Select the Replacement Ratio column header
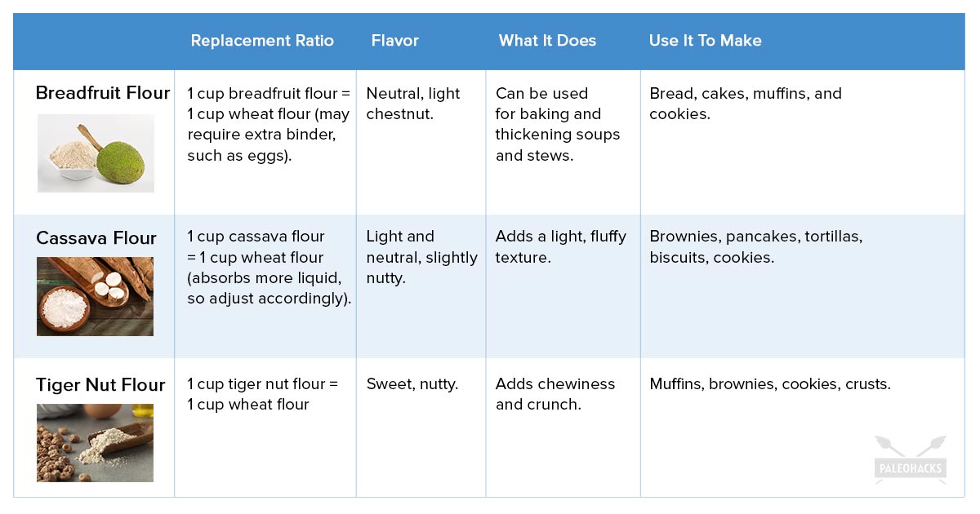 pyautogui.click(x=262, y=41)
